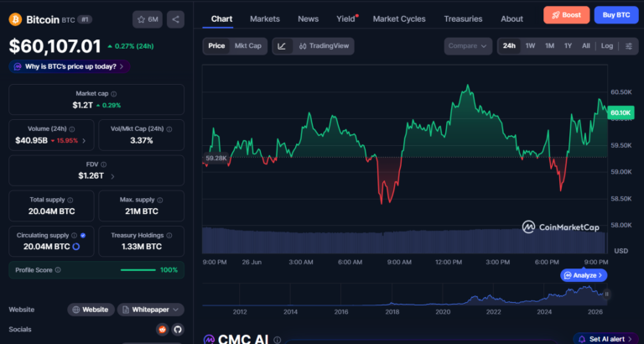Click the Bitcoin logo icon
This screenshot has height=344, width=644.
point(15,19)
